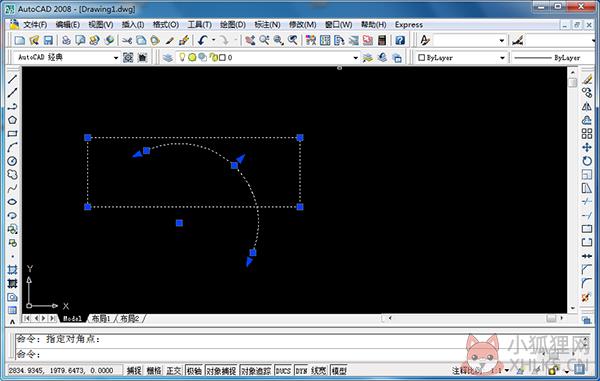Select the Spline tool
The image size is (600, 381).
point(12,188)
